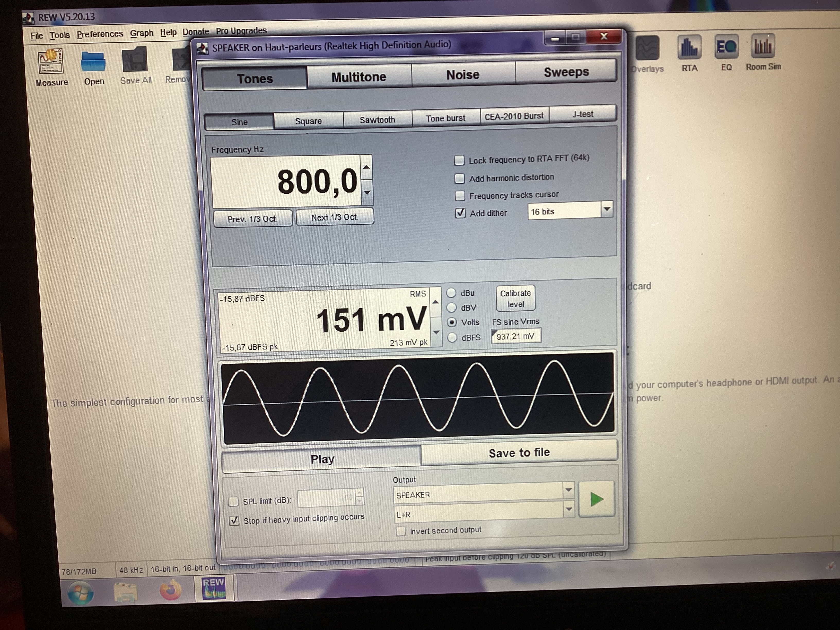Click the Windows Start orb
The width and height of the screenshot is (840, 630).
(81, 593)
